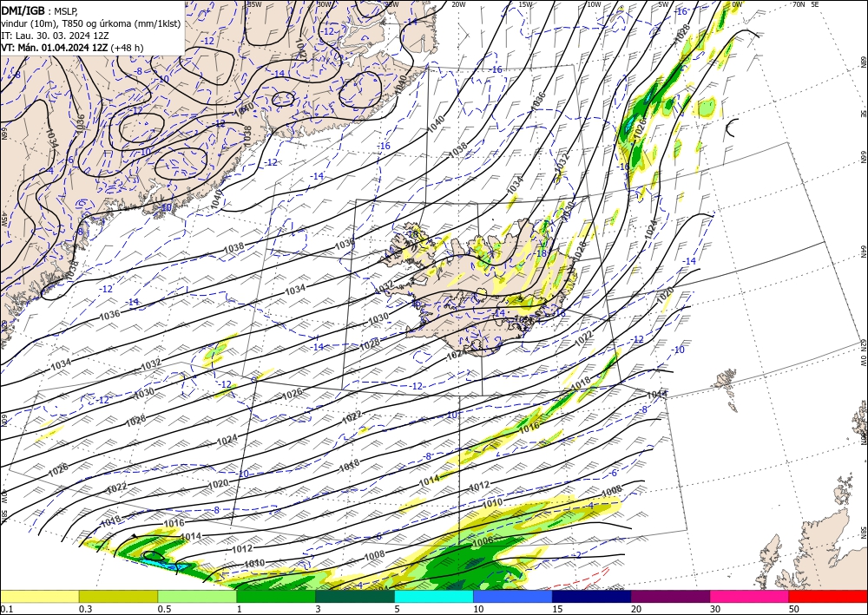Screen dimensions: 868x615
Task: Click the '10W' longitude label at top
Action: 594,4
